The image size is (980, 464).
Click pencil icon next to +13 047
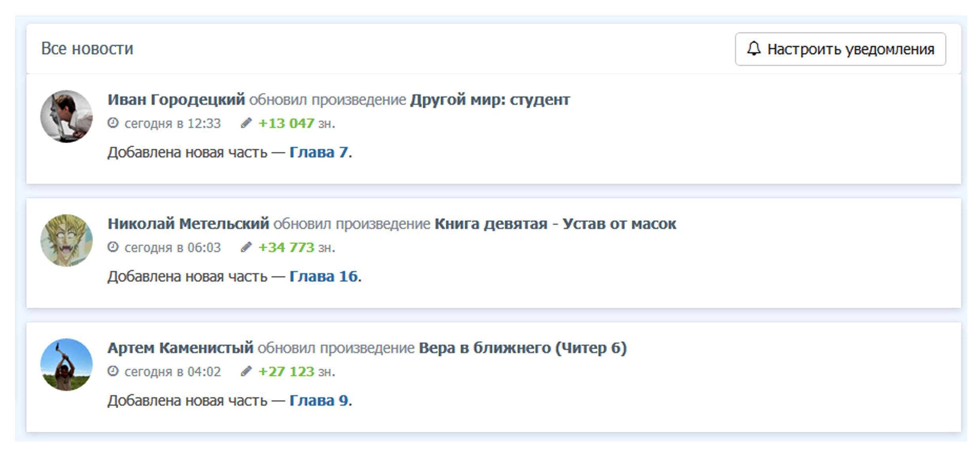(246, 123)
